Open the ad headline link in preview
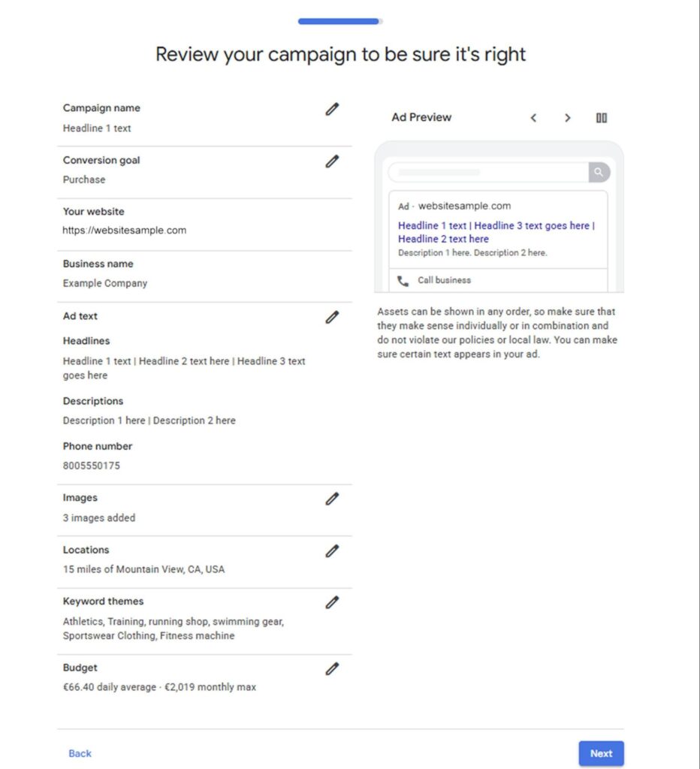 [496, 232]
